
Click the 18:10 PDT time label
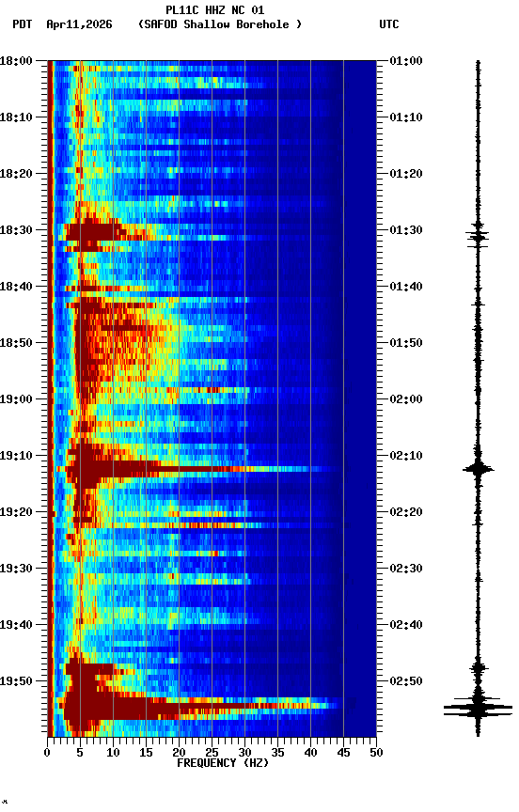(16, 117)
